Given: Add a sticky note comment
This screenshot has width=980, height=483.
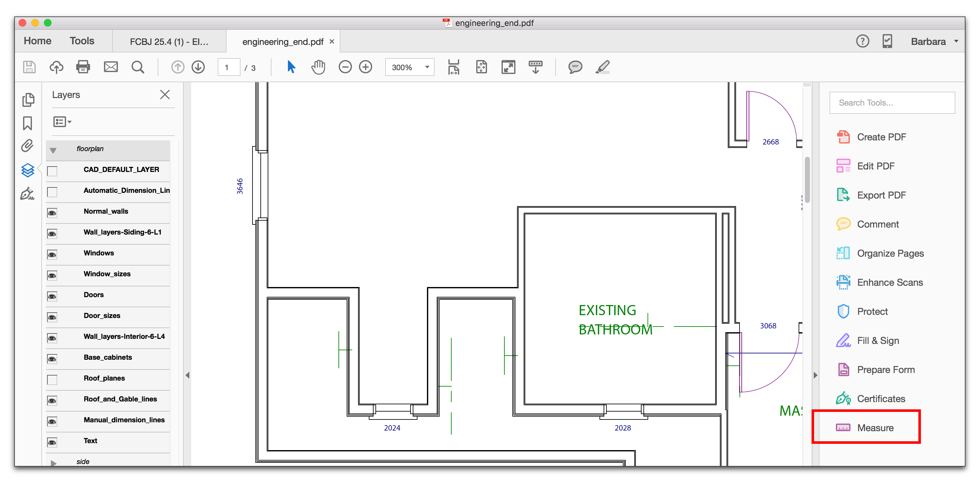Looking at the screenshot, I should (x=575, y=67).
